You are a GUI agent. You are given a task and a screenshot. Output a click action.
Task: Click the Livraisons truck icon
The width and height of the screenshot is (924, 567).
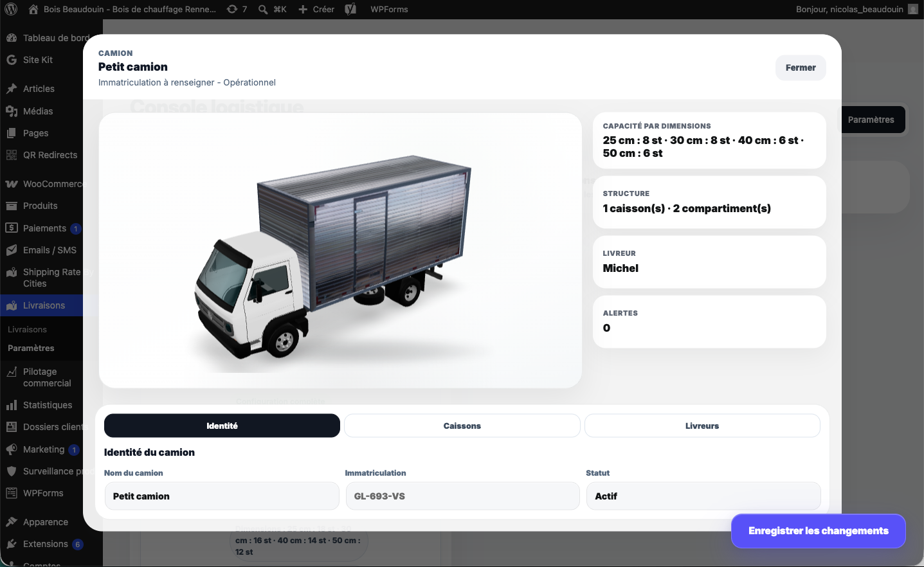(12, 305)
